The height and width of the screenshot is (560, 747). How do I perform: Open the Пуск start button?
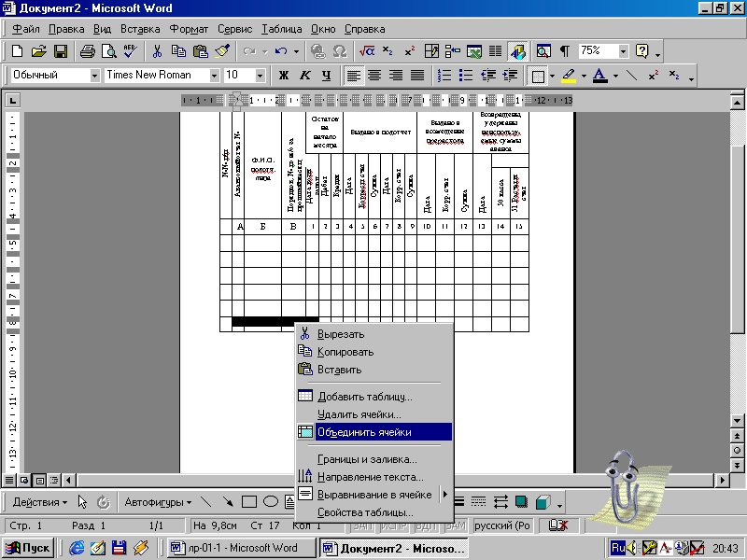28,548
